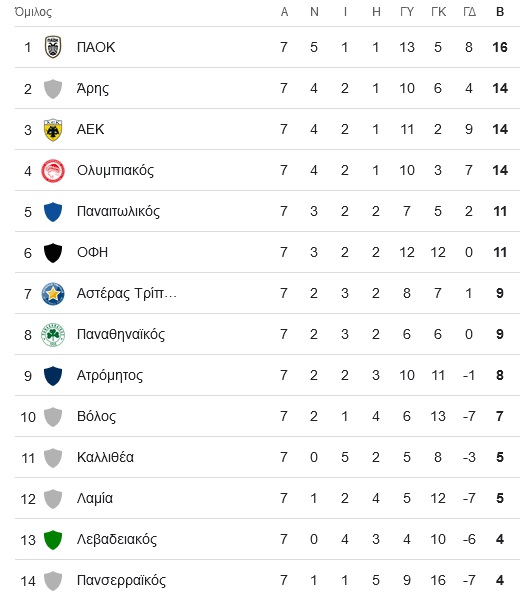Image resolution: width=520 pixels, height=607 pixels.
Task: Click the Αστέρας Τρίπολης star logo
Action: (x=53, y=294)
